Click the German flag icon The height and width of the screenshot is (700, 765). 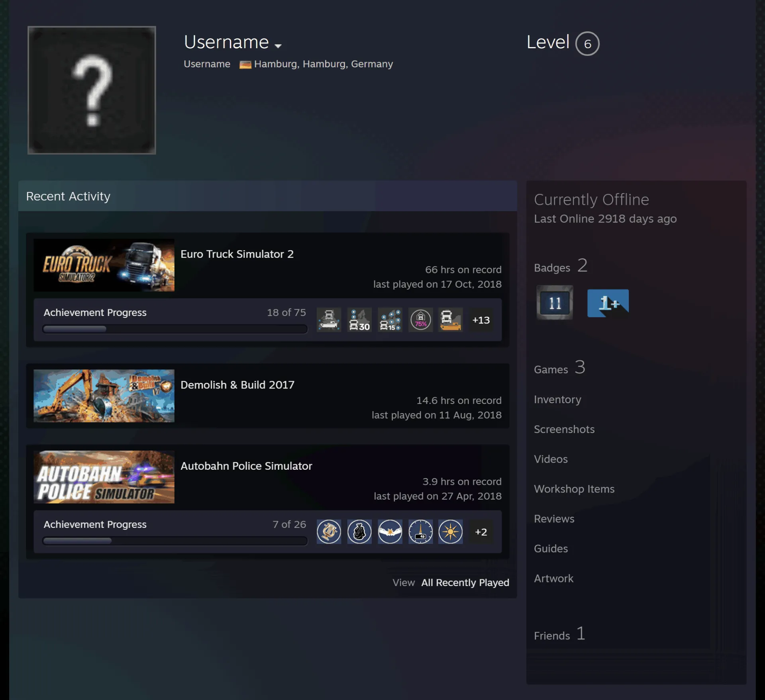(x=245, y=65)
